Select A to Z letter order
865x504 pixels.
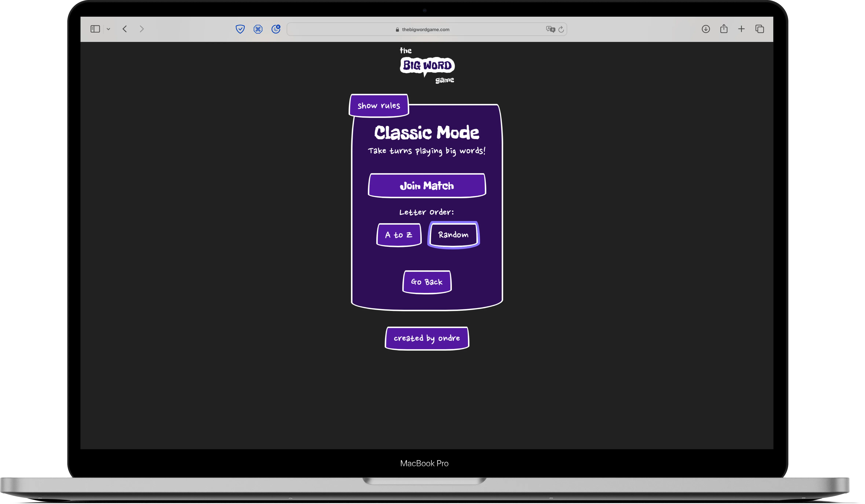(399, 235)
